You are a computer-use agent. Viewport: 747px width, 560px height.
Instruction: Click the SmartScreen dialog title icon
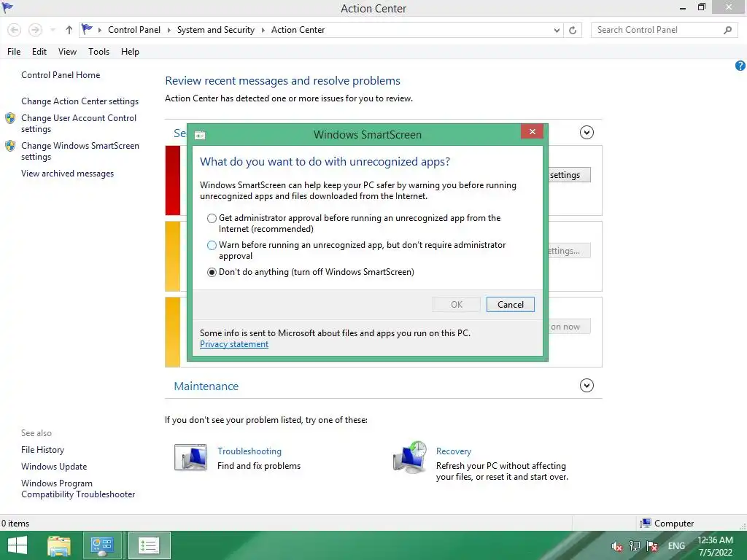pos(200,136)
